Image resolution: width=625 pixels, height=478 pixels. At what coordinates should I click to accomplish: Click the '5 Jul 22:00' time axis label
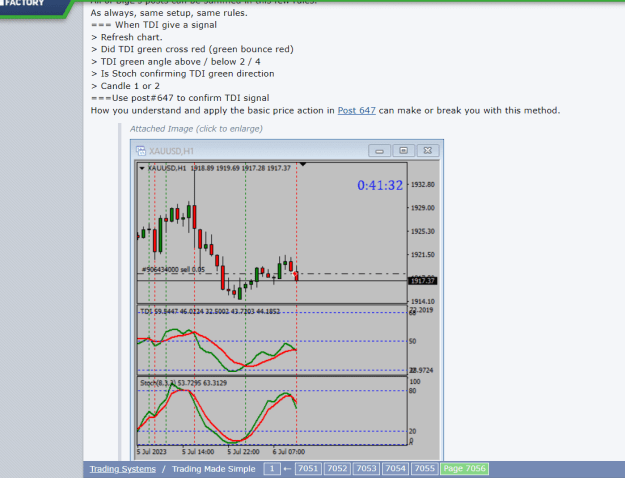(x=244, y=452)
